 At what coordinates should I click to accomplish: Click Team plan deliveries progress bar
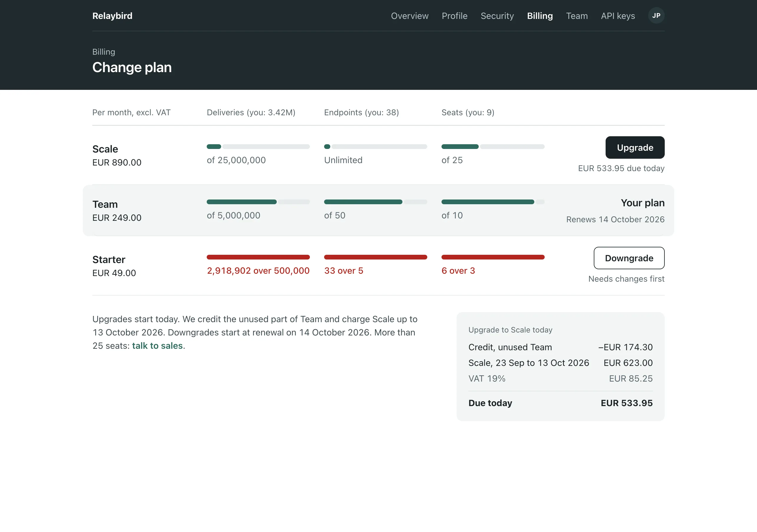[x=258, y=202]
